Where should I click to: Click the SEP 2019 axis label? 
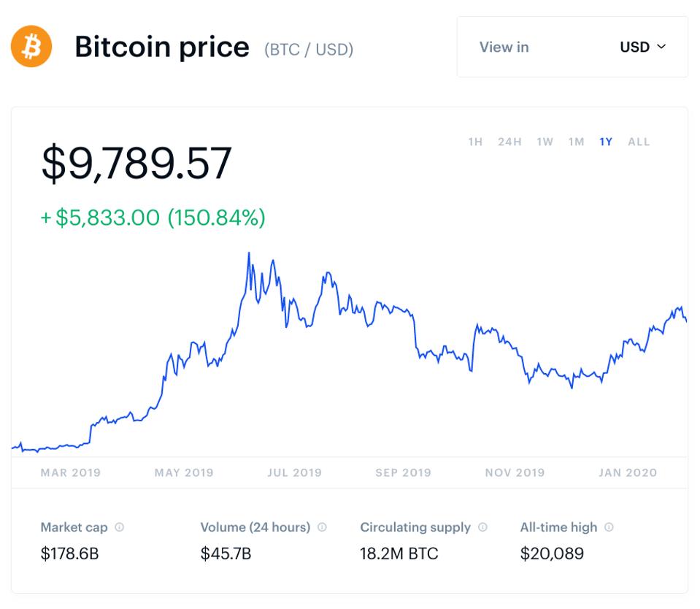click(x=403, y=472)
